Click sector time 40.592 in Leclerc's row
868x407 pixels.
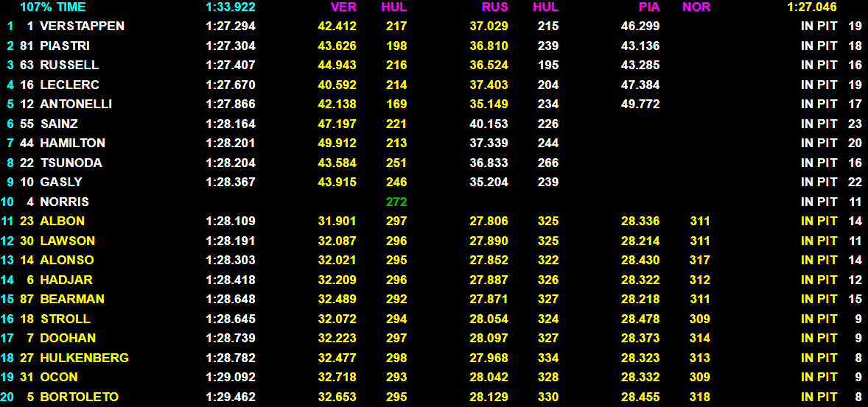click(x=337, y=85)
